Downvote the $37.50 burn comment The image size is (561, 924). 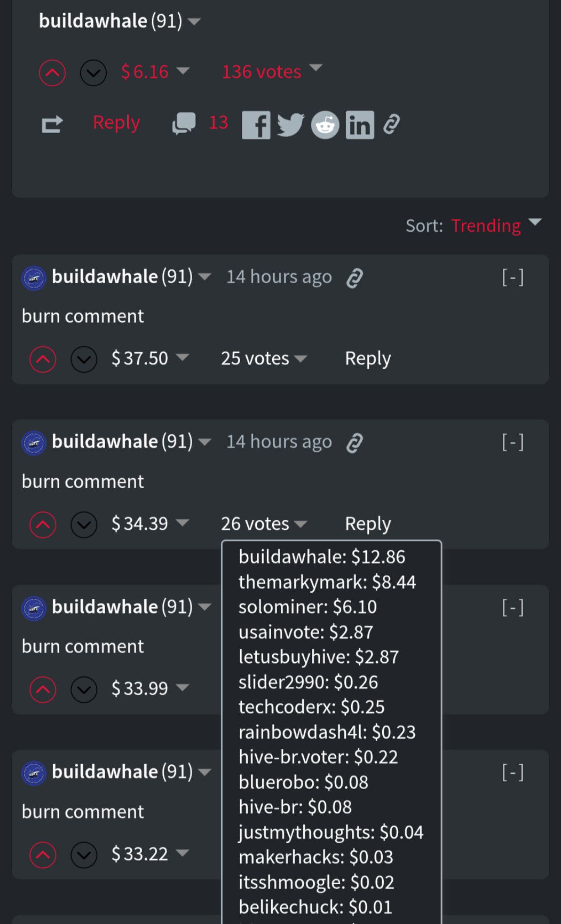(x=84, y=360)
